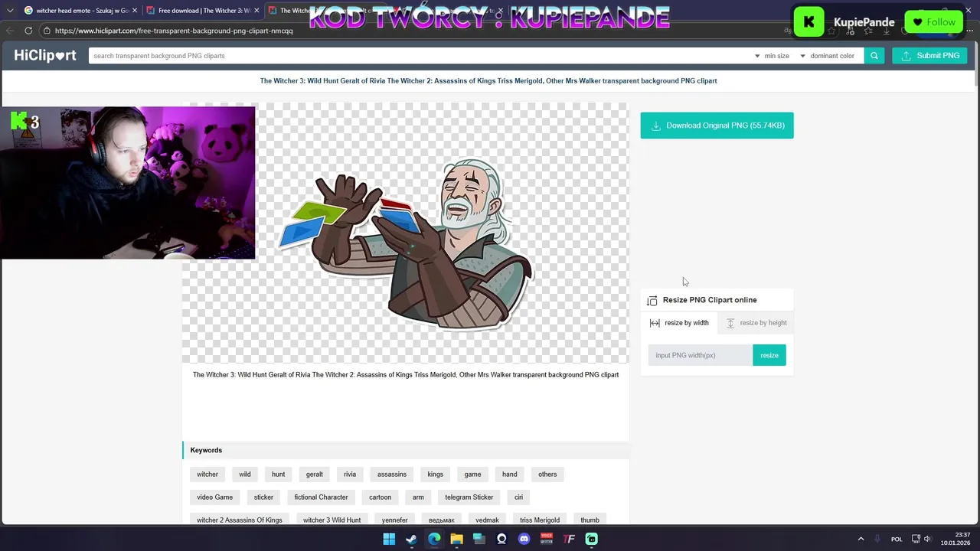Viewport: 980px width, 551px height.
Task: Click the vedmak keyword tag
Action: click(488, 520)
